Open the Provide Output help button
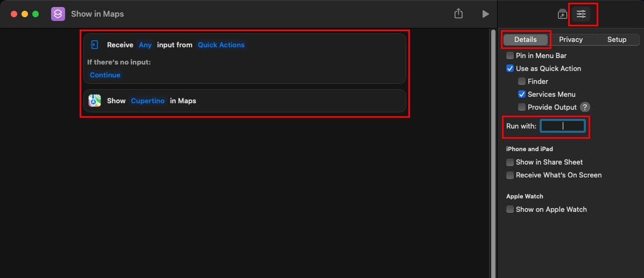 tap(585, 107)
